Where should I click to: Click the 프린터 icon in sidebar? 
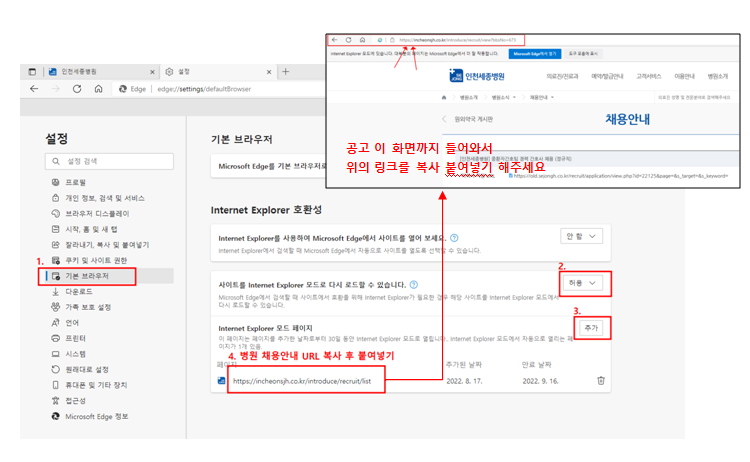coord(55,338)
